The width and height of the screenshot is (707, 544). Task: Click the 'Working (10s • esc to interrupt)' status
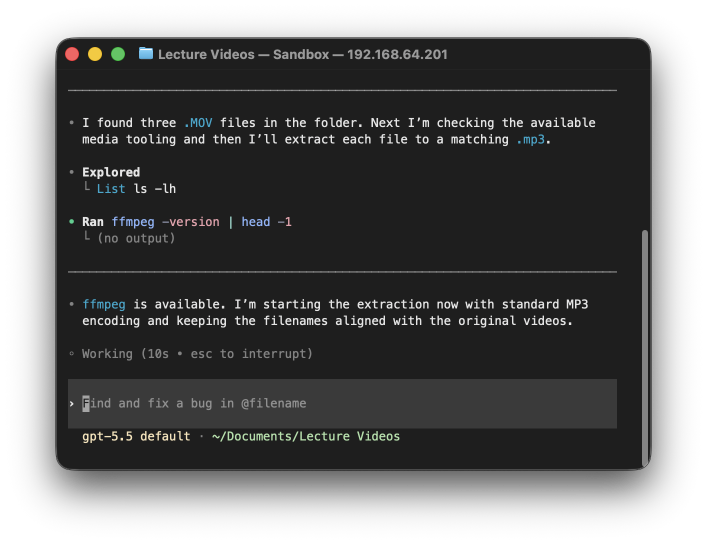[x=197, y=354]
